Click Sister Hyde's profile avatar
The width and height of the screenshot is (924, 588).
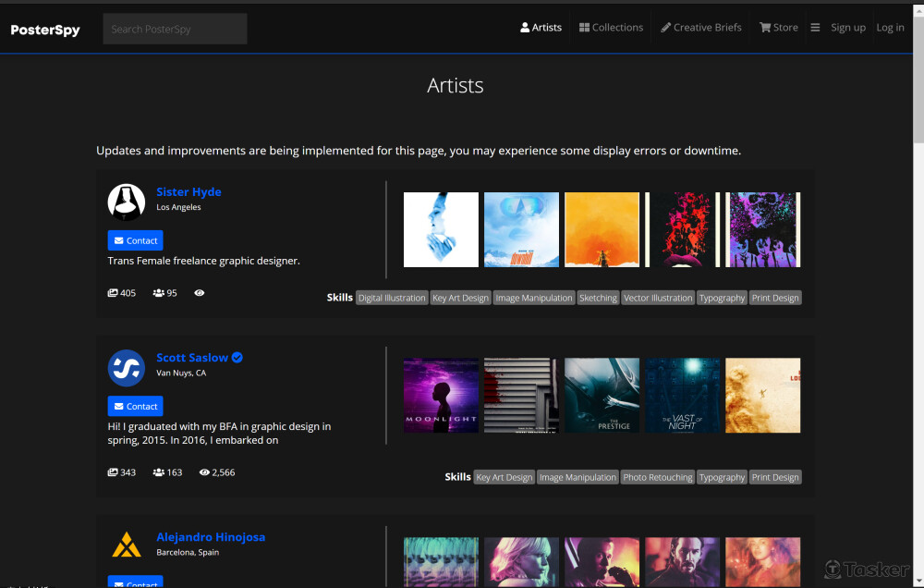(127, 202)
